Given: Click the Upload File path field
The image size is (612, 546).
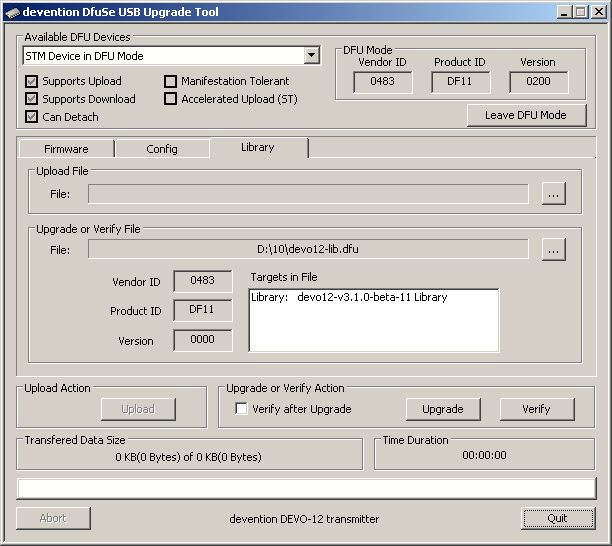Looking at the screenshot, I should (x=308, y=194).
